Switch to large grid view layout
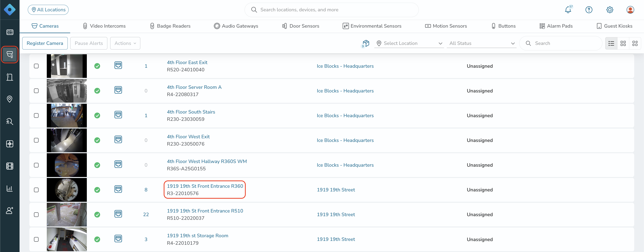Image resolution: width=644 pixels, height=252 pixels. click(635, 43)
